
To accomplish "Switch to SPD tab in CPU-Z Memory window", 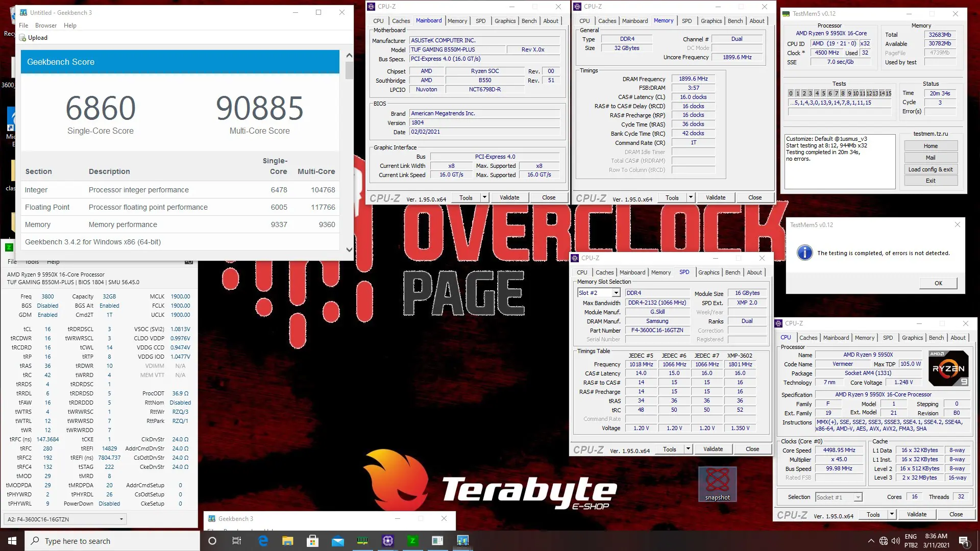I will (687, 21).
